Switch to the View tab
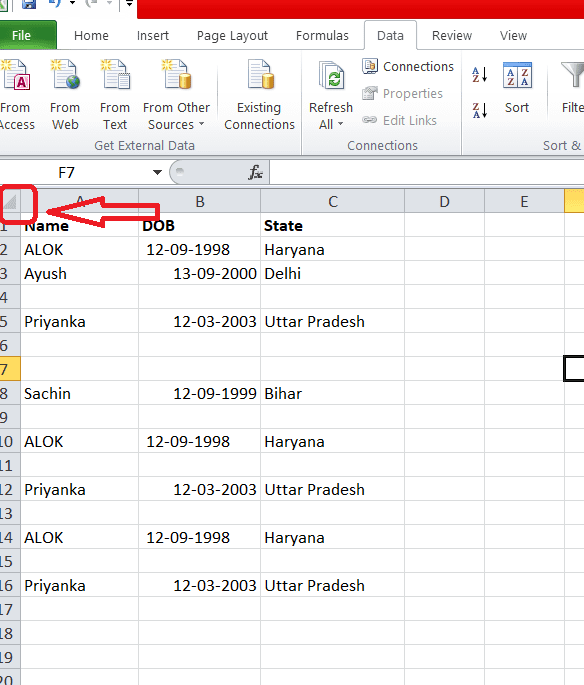584x685 pixels. tap(513, 35)
